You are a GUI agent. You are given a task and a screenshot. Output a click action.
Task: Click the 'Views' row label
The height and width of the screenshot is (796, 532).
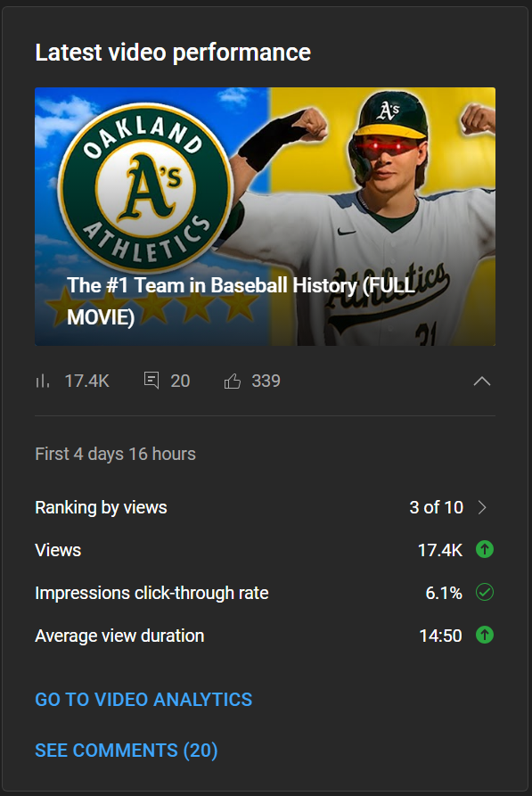coord(58,550)
